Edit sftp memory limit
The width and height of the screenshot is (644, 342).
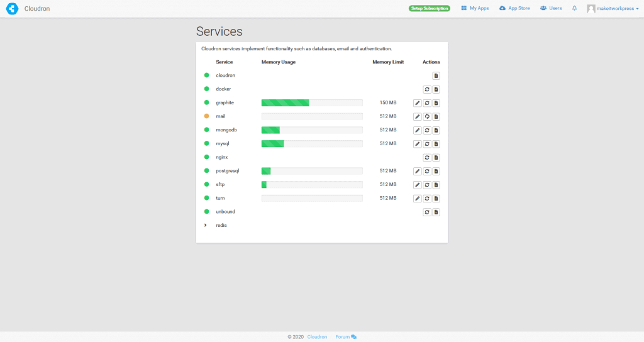point(418,185)
